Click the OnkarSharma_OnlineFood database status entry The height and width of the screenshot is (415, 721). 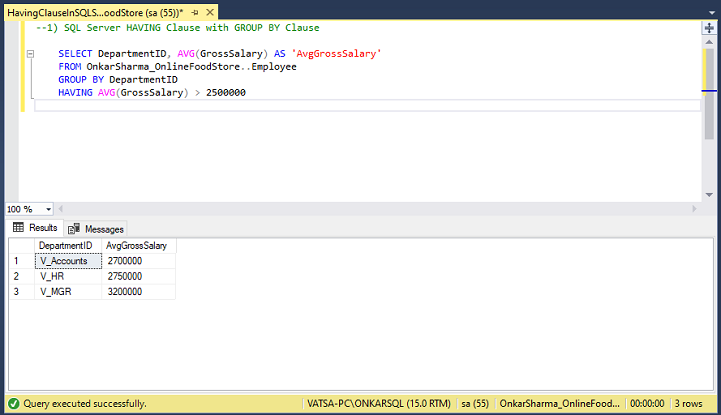point(559,404)
